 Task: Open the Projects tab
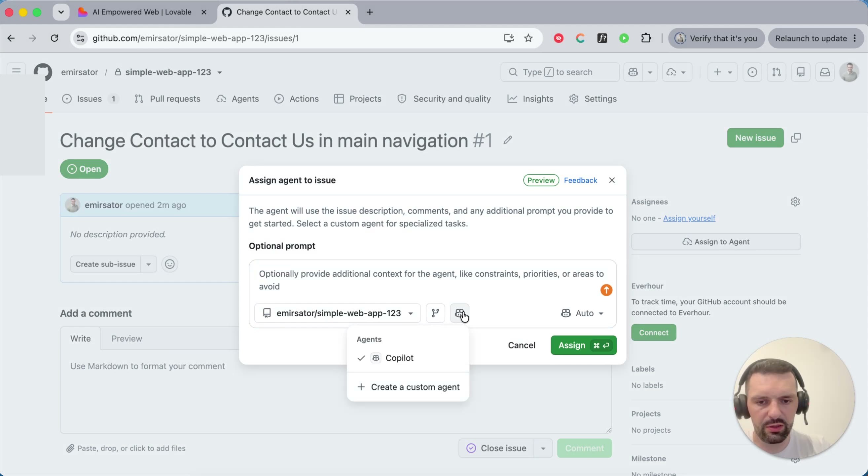pos(358,99)
